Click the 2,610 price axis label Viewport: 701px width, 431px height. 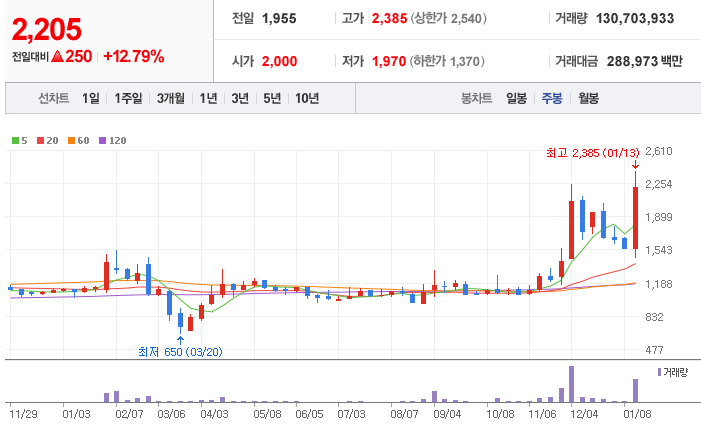659,151
